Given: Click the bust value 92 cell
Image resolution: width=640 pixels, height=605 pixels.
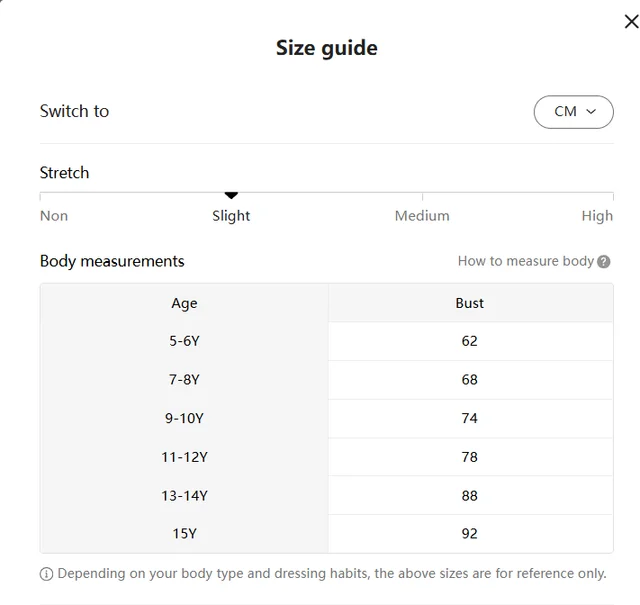Looking at the screenshot, I should pos(469,534).
